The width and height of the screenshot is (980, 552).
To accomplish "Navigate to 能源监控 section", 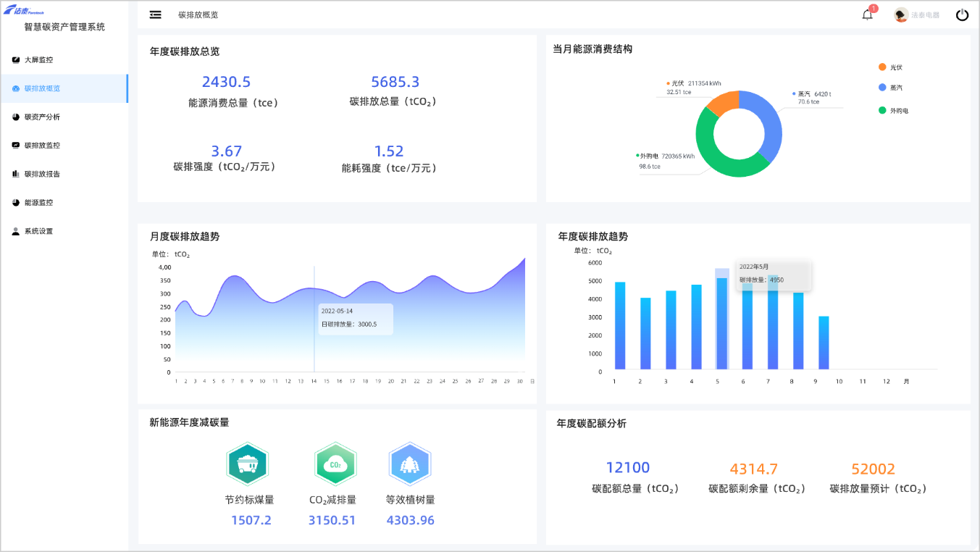I will (x=38, y=203).
